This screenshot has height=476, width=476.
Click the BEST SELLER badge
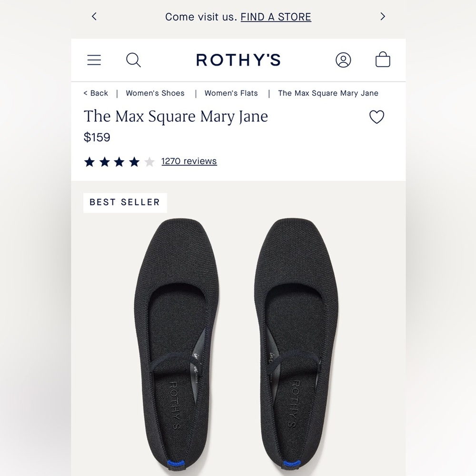[x=125, y=202]
